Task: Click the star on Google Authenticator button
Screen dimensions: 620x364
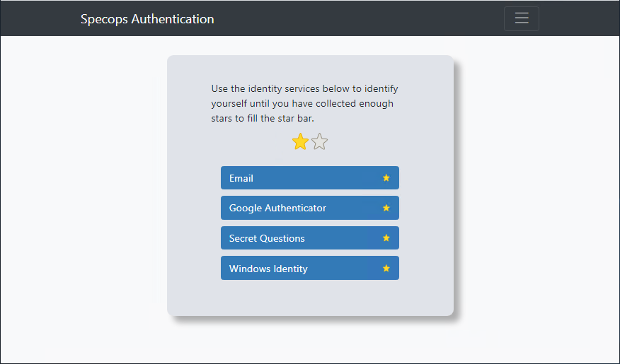Action: coord(386,208)
